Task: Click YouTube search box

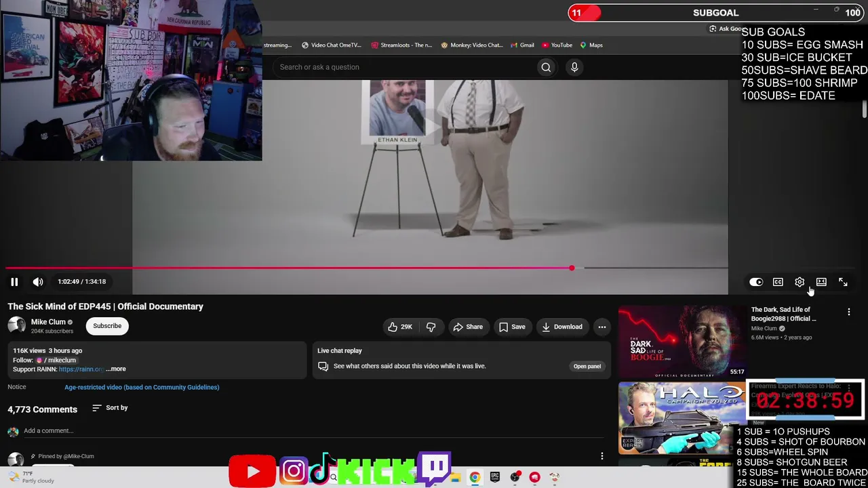Action: (x=405, y=67)
